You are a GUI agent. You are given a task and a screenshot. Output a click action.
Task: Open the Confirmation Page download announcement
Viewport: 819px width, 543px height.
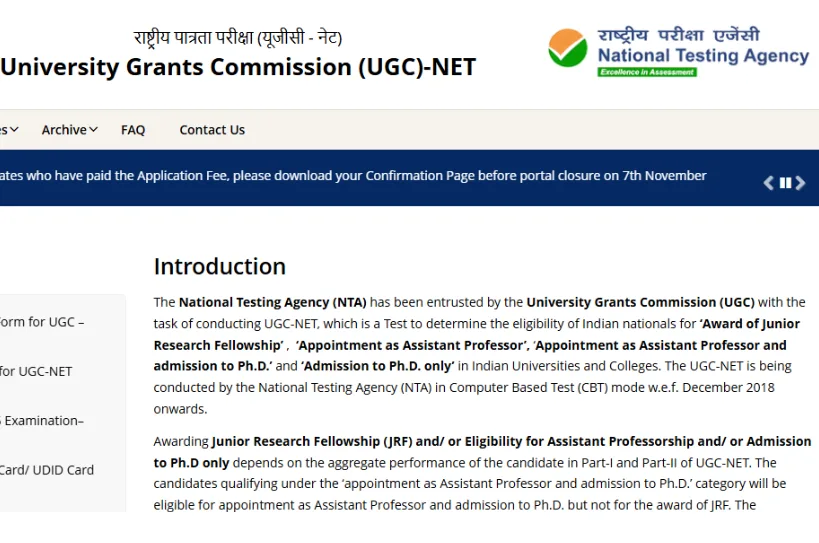(x=353, y=175)
